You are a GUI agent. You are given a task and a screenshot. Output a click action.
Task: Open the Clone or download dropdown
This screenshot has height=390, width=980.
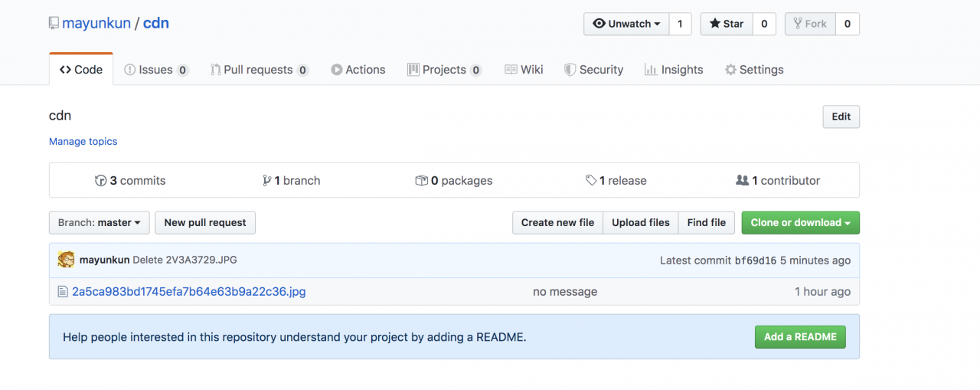tap(800, 223)
